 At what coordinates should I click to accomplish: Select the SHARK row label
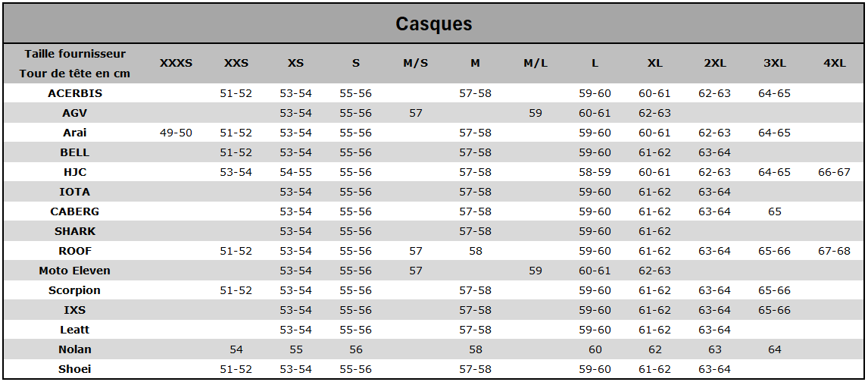(x=75, y=231)
